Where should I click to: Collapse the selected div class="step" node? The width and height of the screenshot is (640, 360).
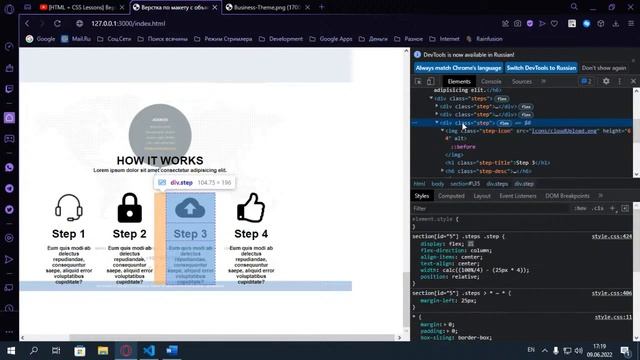pyautogui.click(x=437, y=122)
